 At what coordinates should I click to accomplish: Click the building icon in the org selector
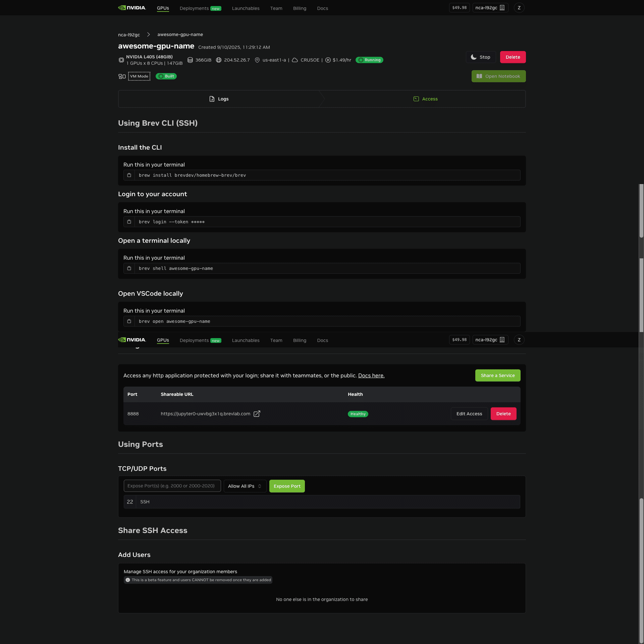(x=501, y=7)
